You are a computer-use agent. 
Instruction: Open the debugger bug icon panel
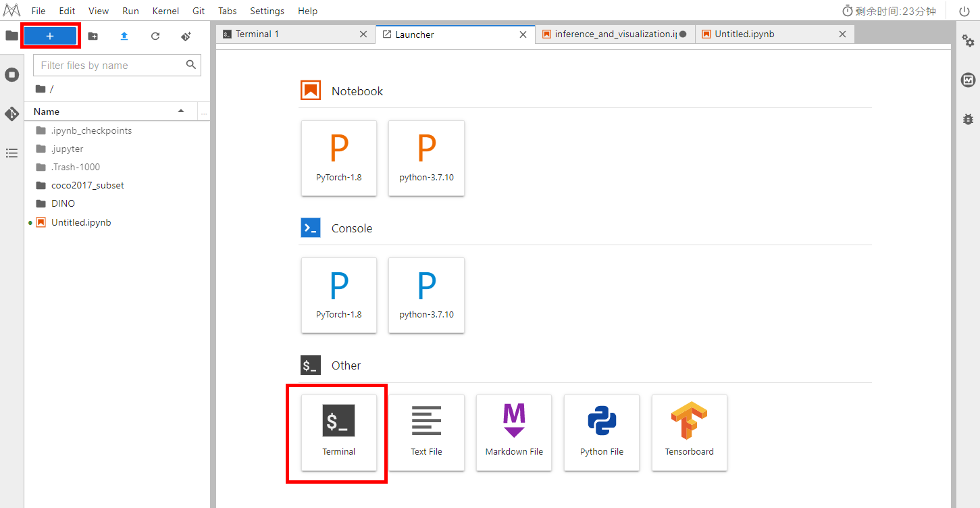968,119
